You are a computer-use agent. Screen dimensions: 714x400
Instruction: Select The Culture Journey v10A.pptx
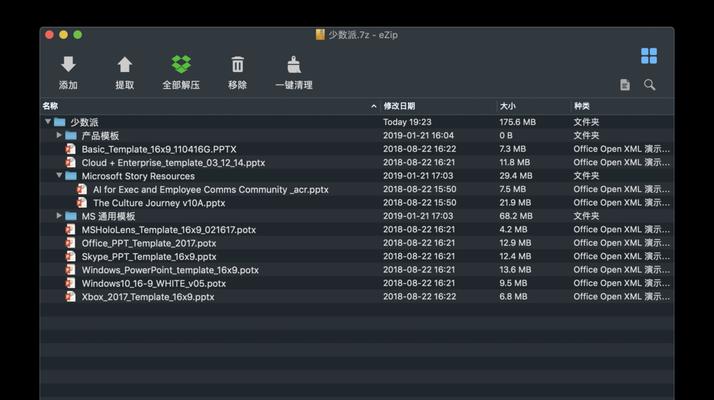159,203
